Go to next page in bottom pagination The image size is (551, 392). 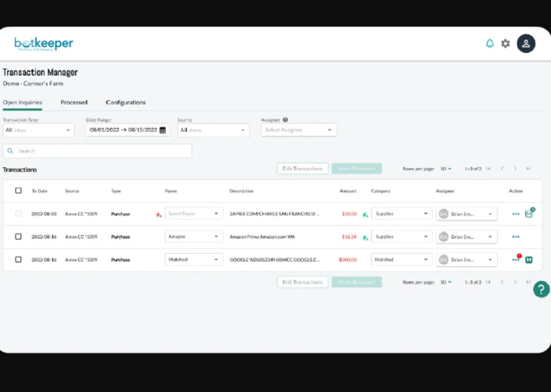tap(515, 282)
